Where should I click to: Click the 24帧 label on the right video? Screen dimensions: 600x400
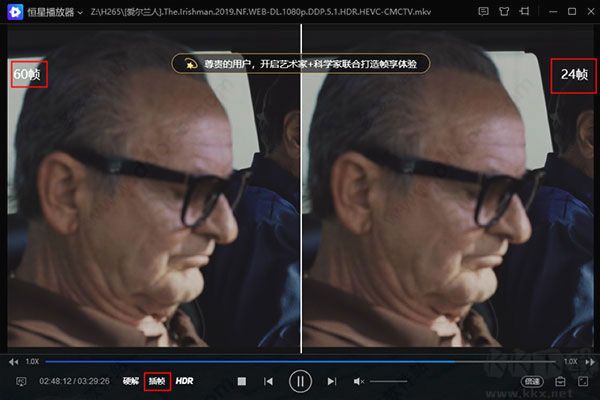(574, 74)
